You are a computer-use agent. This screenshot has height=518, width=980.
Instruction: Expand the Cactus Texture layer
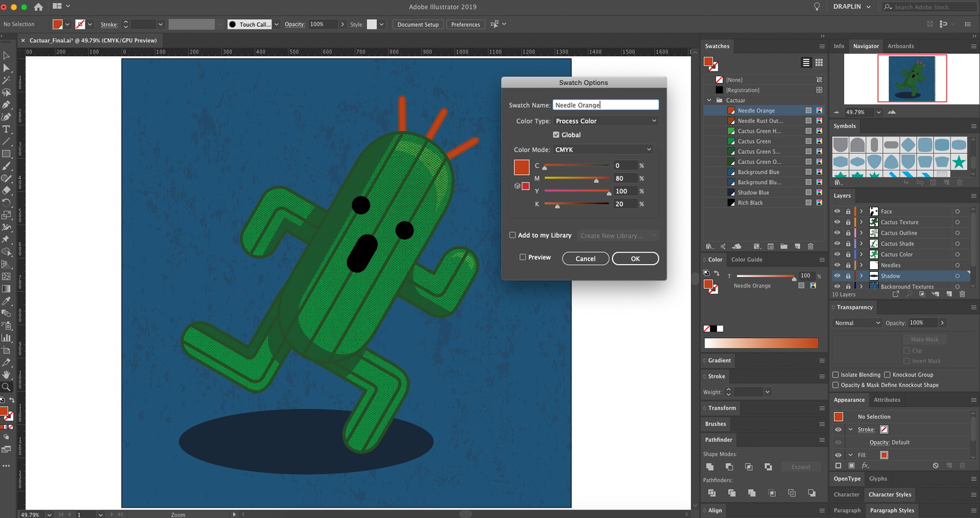click(x=861, y=222)
